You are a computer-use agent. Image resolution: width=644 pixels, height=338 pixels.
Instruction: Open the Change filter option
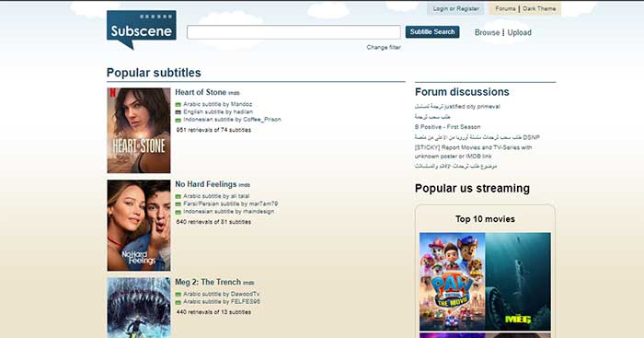pyautogui.click(x=384, y=47)
